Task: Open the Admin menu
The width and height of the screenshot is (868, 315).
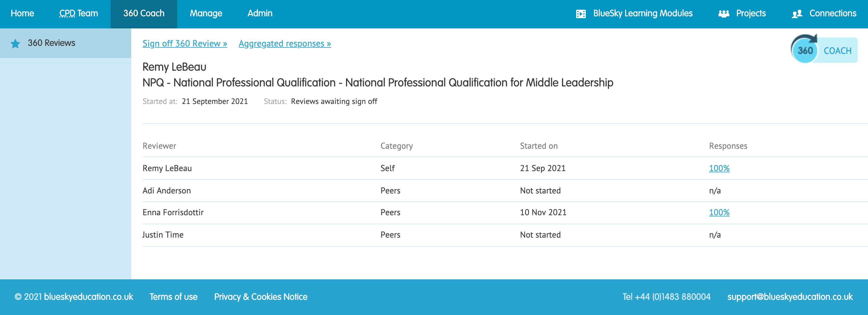Action: point(260,14)
